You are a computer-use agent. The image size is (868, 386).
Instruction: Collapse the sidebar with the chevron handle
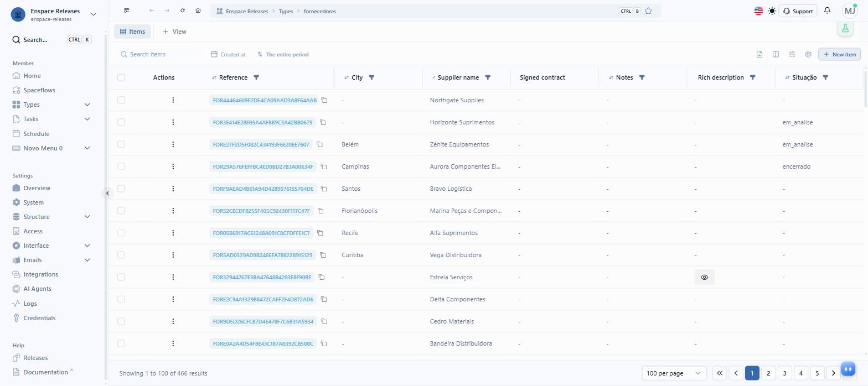click(x=107, y=193)
